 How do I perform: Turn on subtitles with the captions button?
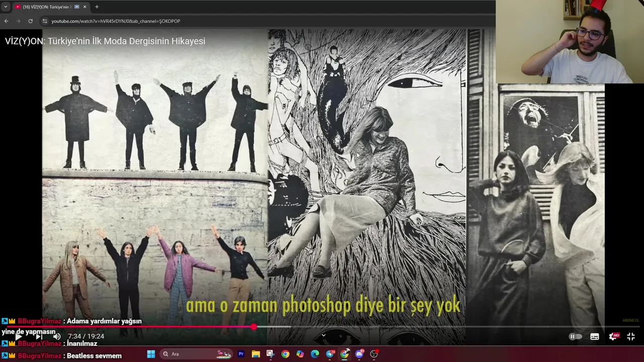(x=595, y=336)
